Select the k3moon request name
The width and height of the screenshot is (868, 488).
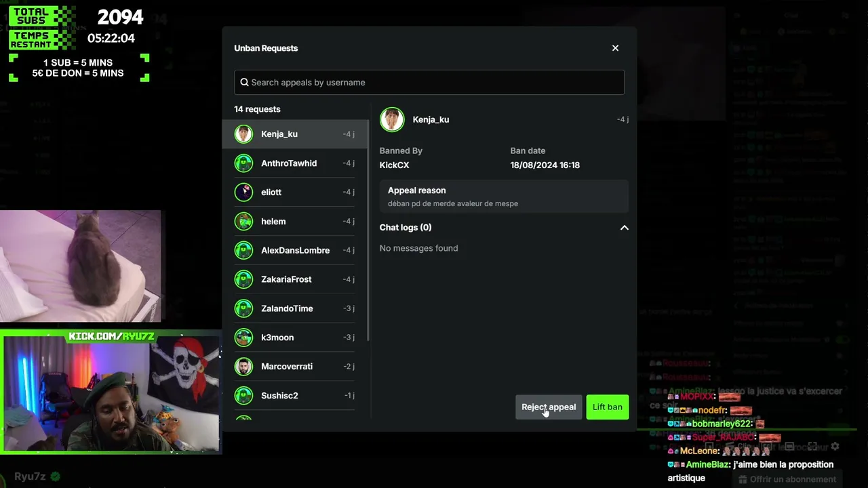tap(277, 338)
